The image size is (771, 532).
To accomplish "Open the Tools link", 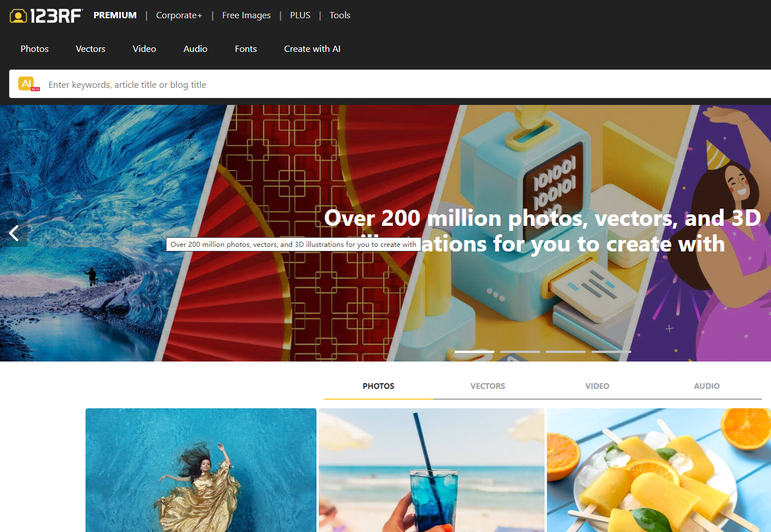I will [340, 15].
